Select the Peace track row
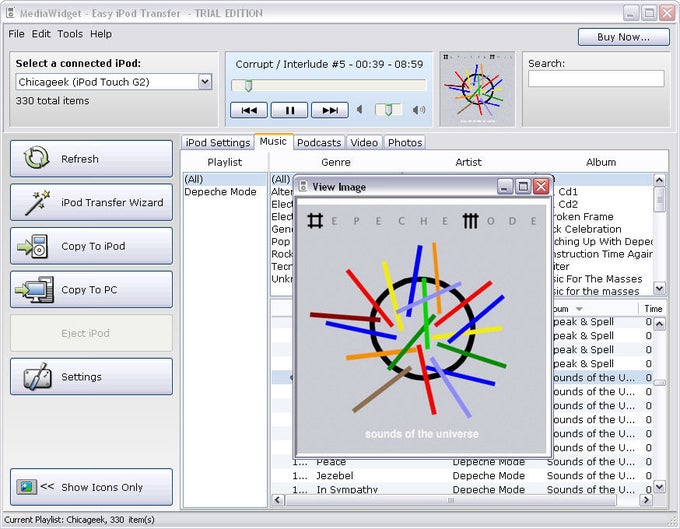This screenshot has height=529, width=680. pyautogui.click(x=462, y=462)
